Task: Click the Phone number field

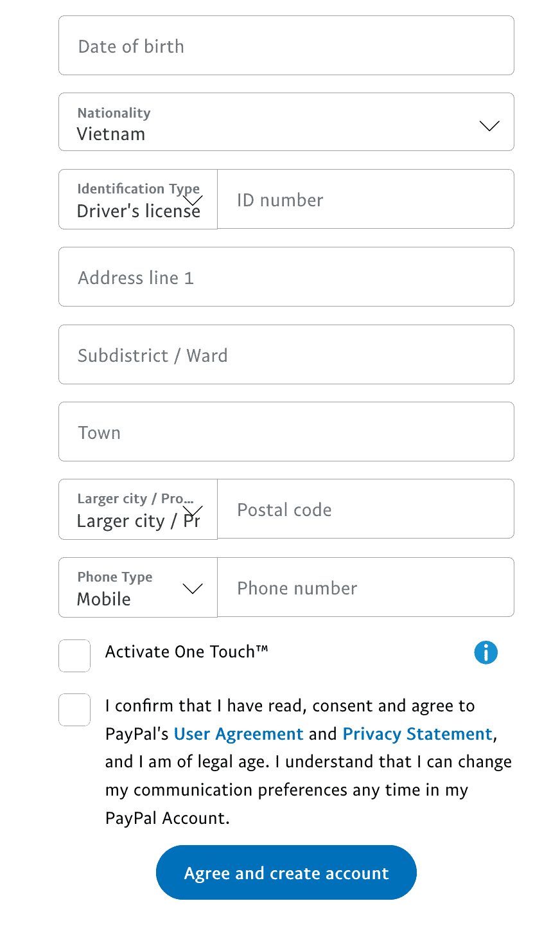Action: pos(366,587)
